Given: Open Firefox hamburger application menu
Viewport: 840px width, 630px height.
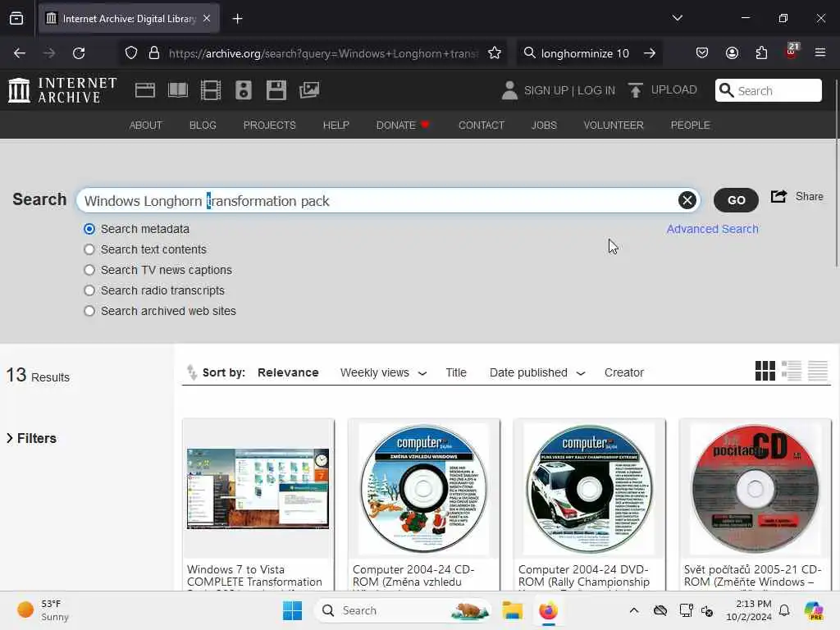Looking at the screenshot, I should (x=820, y=53).
